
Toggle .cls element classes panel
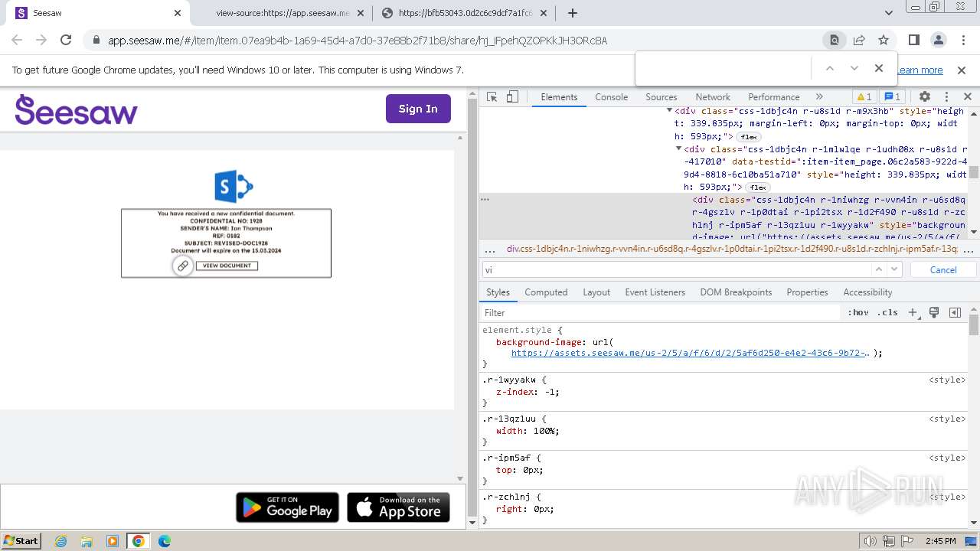coord(888,312)
